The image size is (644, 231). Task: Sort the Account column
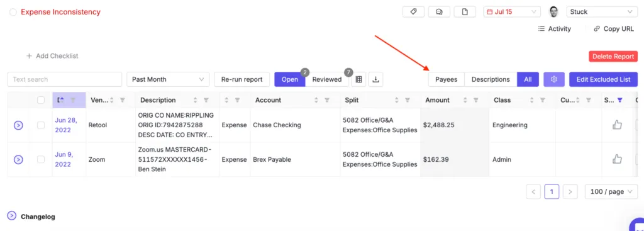316,100
